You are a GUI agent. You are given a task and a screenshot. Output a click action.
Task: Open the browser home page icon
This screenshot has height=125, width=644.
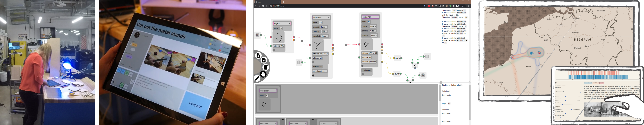coord(267,6)
